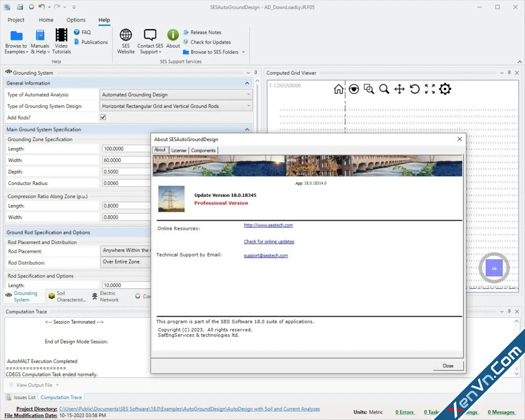The width and height of the screenshot is (525, 420).
Task: Open the project directory path link
Action: pyautogui.click(x=190, y=409)
